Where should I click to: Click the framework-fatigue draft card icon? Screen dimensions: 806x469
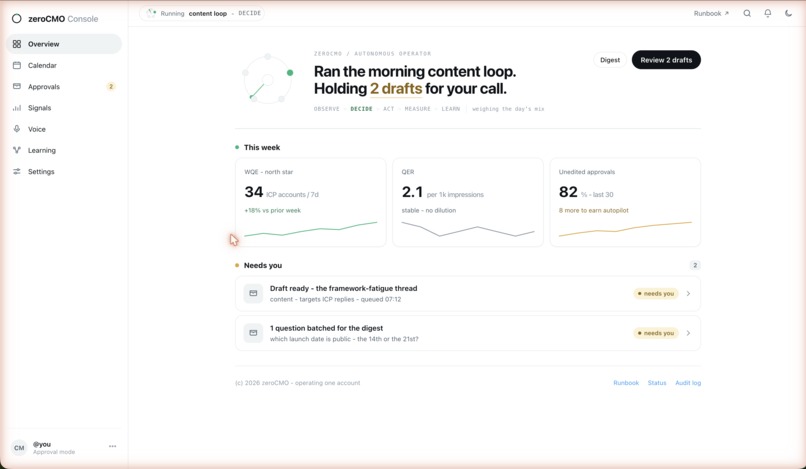pos(253,294)
